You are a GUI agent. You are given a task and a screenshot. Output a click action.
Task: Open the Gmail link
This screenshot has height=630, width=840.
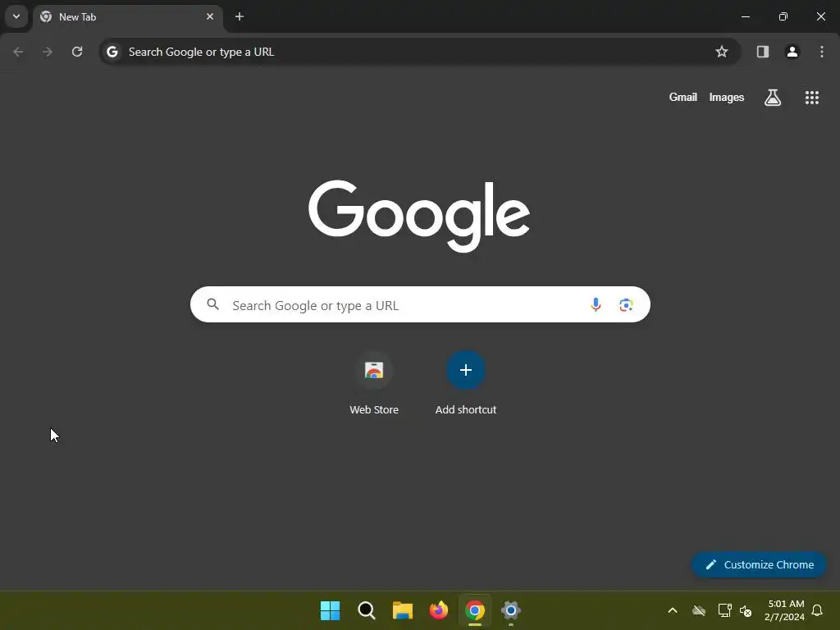point(683,98)
